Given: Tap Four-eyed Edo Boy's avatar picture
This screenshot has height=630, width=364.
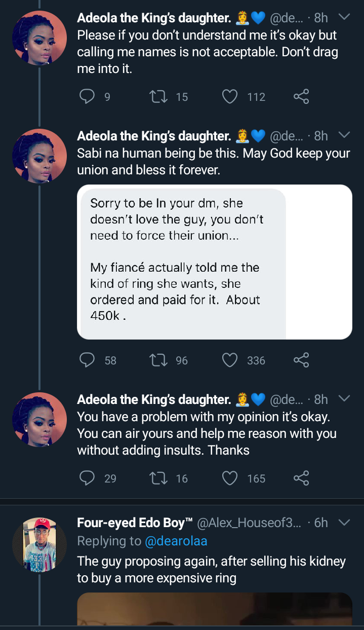Looking at the screenshot, I should (39, 544).
